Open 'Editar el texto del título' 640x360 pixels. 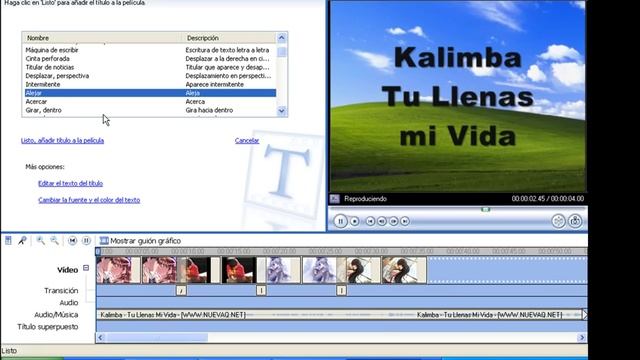click(x=70, y=183)
